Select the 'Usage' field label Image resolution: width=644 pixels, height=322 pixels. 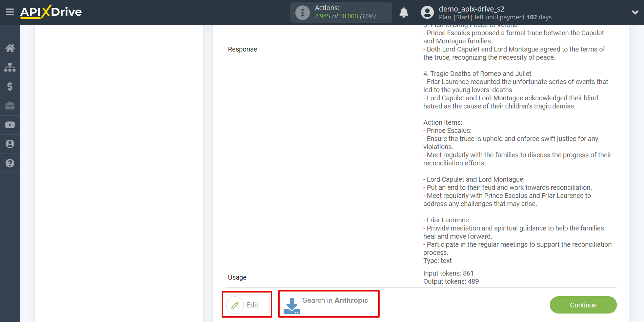pos(237,277)
